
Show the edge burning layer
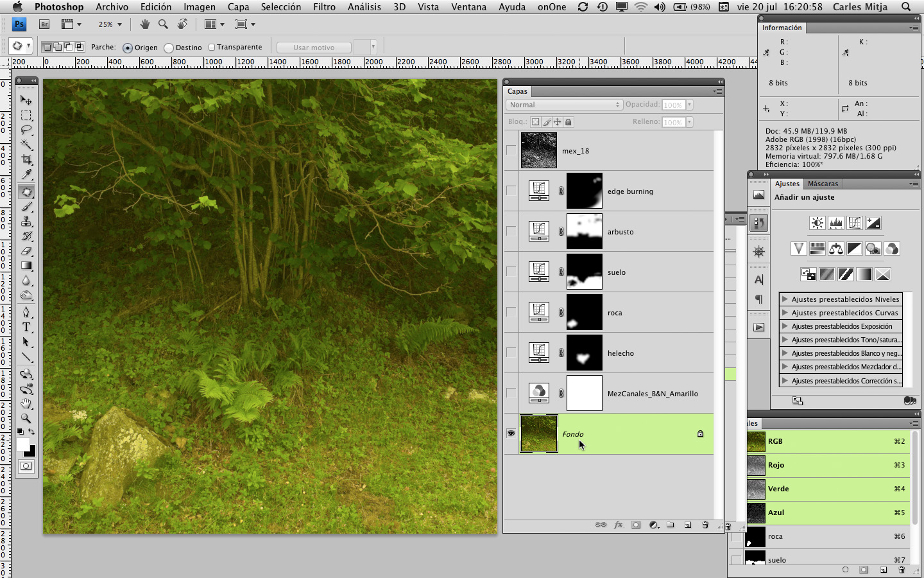point(511,191)
